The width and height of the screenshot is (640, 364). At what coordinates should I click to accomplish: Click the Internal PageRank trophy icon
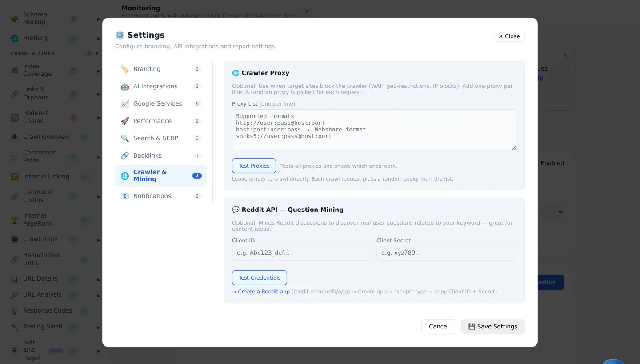(x=15, y=219)
